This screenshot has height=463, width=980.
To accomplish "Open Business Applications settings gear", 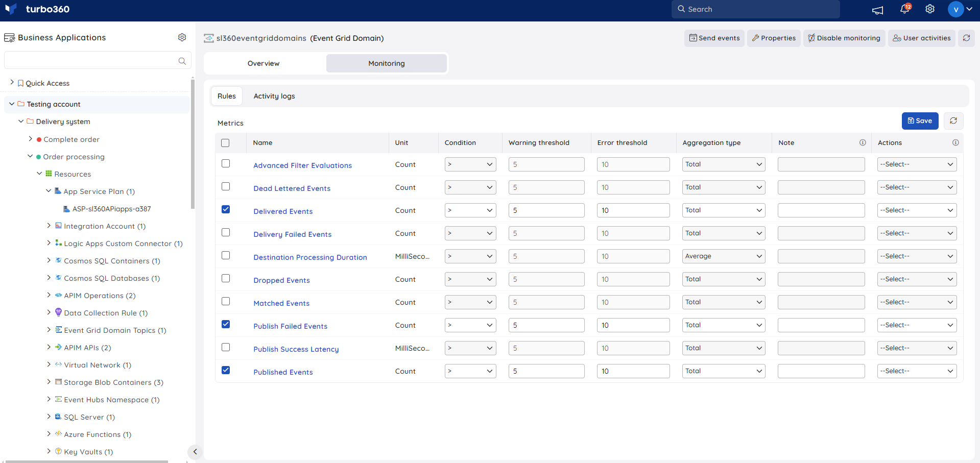I will coord(182,37).
